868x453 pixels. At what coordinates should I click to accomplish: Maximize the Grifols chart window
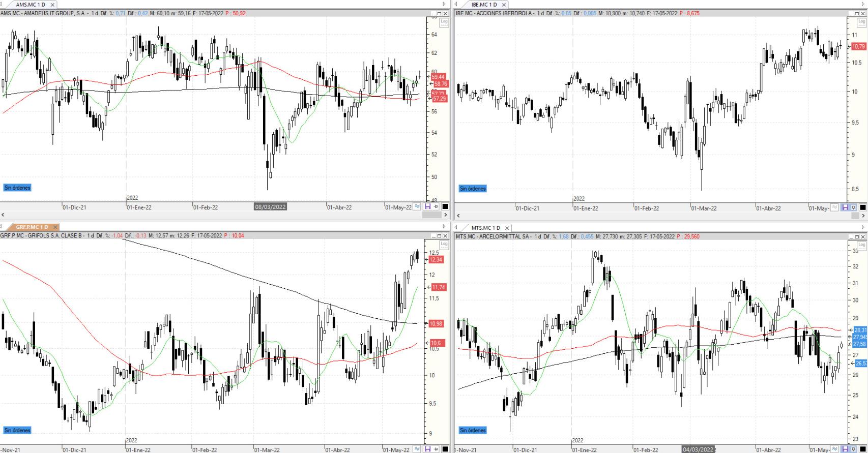[439, 236]
